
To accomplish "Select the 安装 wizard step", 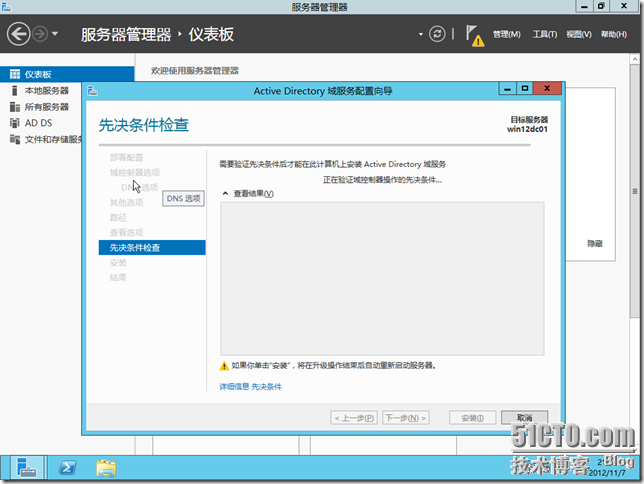I will (118, 263).
